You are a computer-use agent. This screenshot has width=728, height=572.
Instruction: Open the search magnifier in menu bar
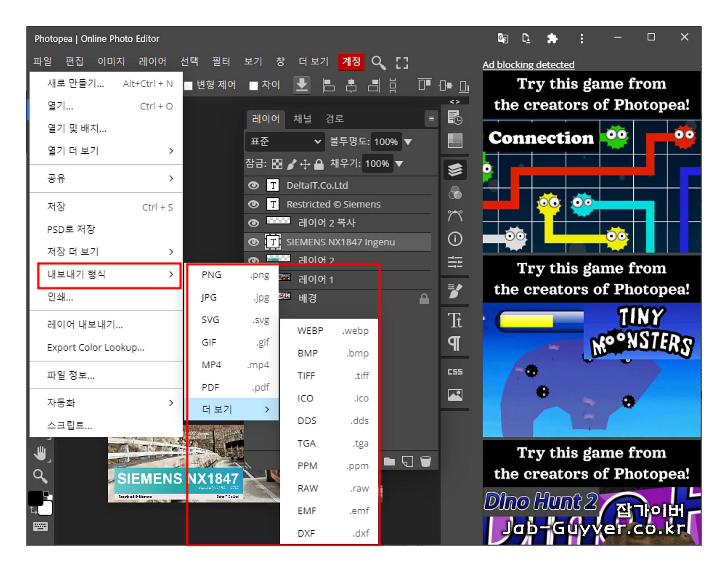378,62
